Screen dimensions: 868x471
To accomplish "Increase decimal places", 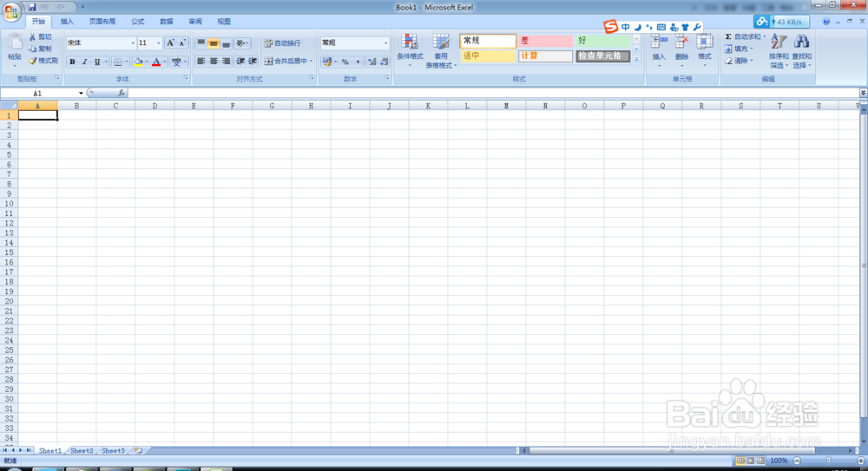I will tap(372, 62).
